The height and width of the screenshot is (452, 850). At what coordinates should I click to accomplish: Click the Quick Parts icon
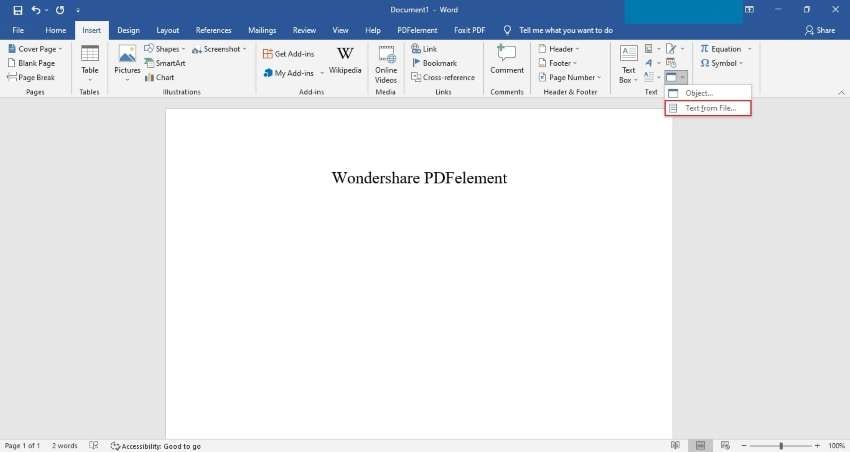coord(648,49)
